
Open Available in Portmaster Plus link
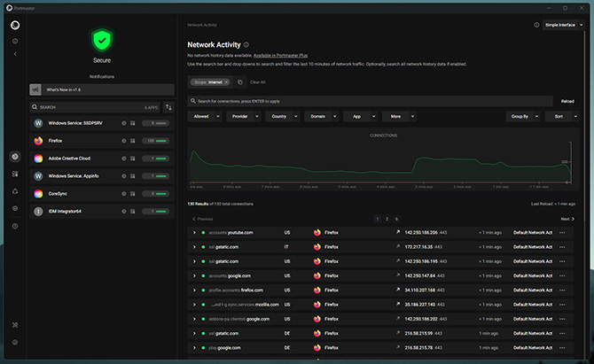click(x=280, y=55)
